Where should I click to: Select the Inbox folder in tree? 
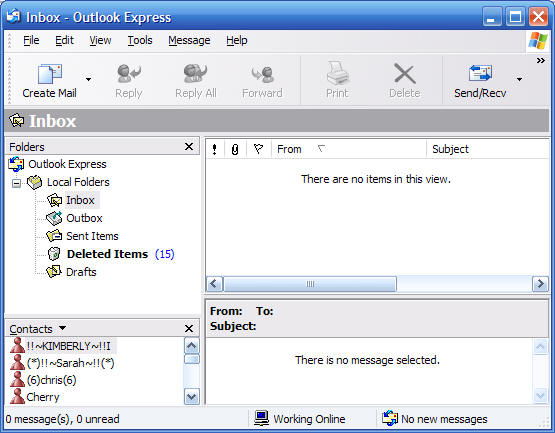(80, 200)
